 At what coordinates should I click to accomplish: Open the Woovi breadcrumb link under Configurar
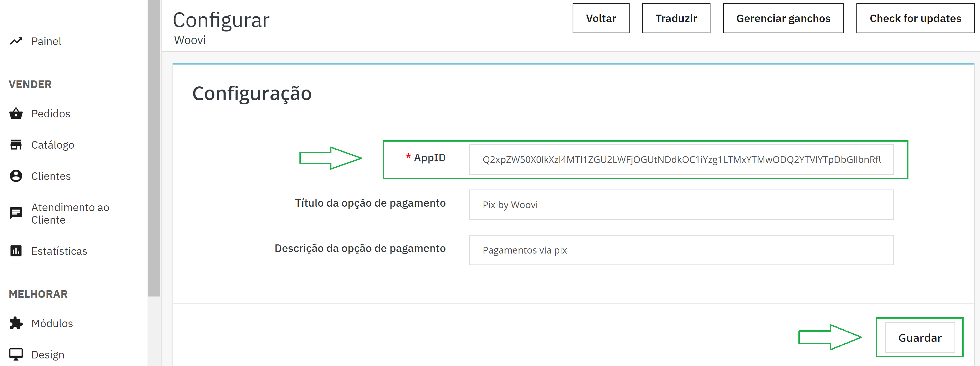[190, 40]
